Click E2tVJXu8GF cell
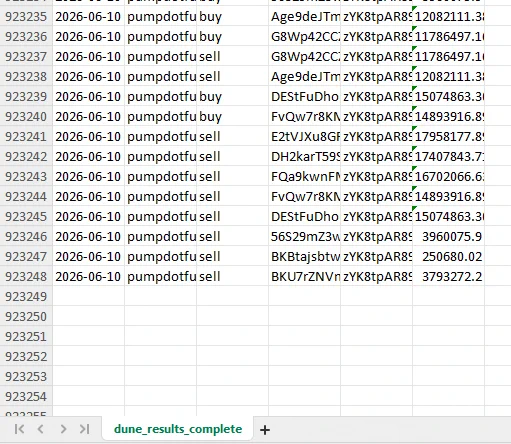Screen dimensions: 511x444 pyautogui.click(x=304, y=136)
